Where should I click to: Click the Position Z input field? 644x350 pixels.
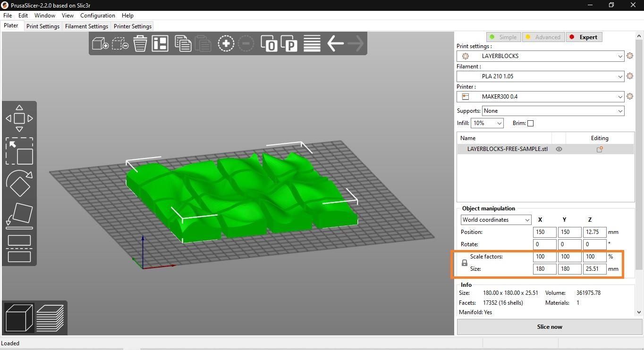(594, 232)
